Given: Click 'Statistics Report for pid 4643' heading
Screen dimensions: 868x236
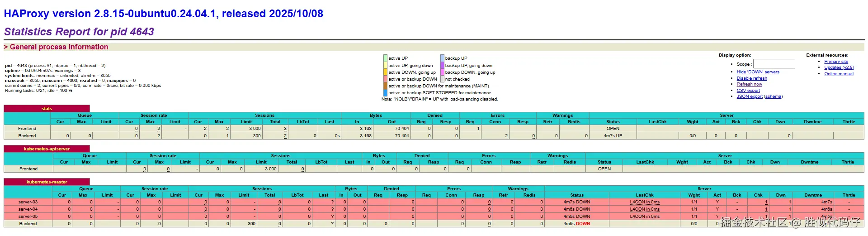Looking at the screenshot, I should click(x=79, y=32).
